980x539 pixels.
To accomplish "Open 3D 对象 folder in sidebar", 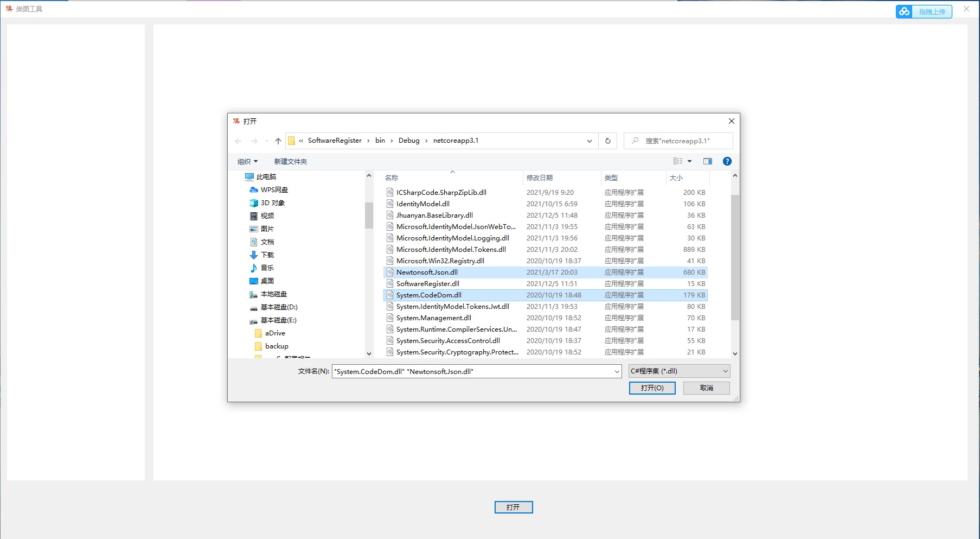I will (x=267, y=203).
